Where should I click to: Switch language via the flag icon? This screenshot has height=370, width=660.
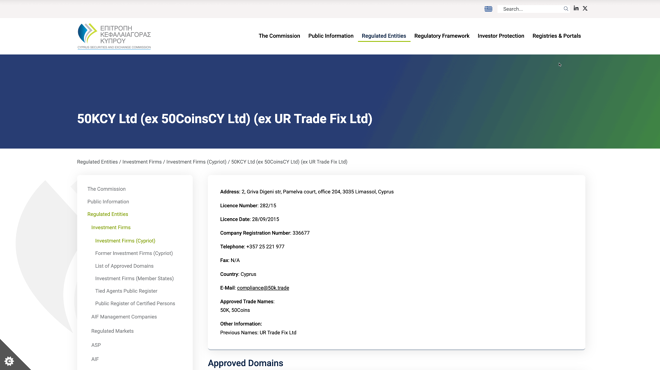pyautogui.click(x=488, y=9)
